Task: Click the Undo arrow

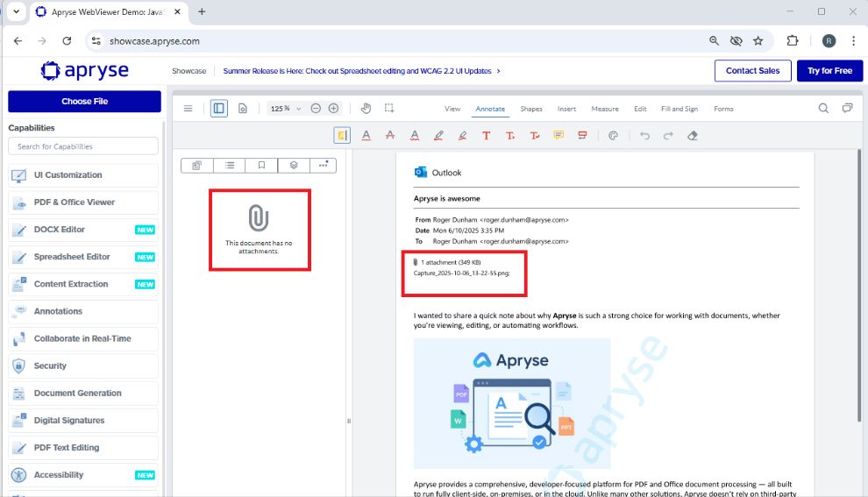Action: click(644, 136)
